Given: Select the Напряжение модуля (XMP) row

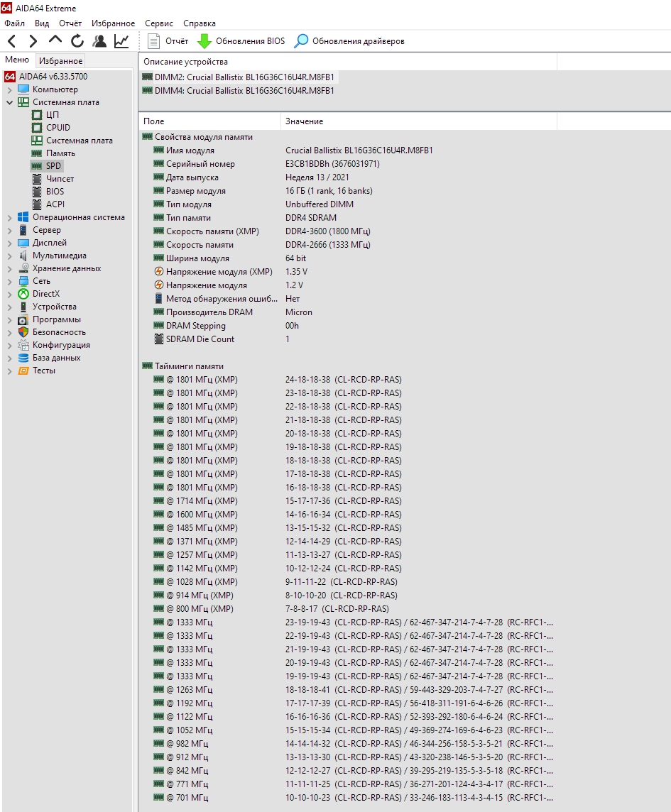Looking at the screenshot, I should pyautogui.click(x=347, y=272).
